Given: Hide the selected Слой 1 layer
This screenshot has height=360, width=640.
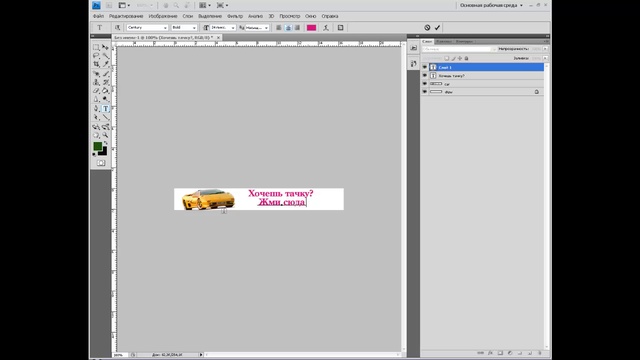Looking at the screenshot, I should (424, 67).
